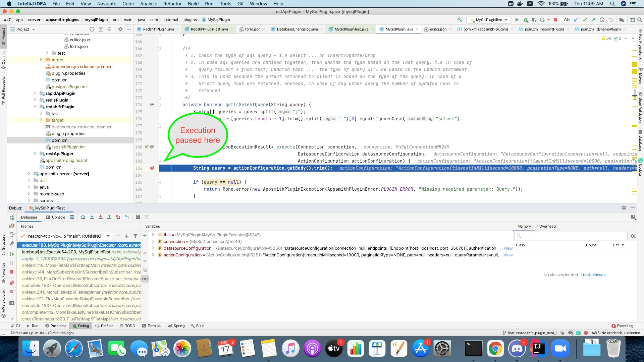Click the Load classes link

pos(593,275)
